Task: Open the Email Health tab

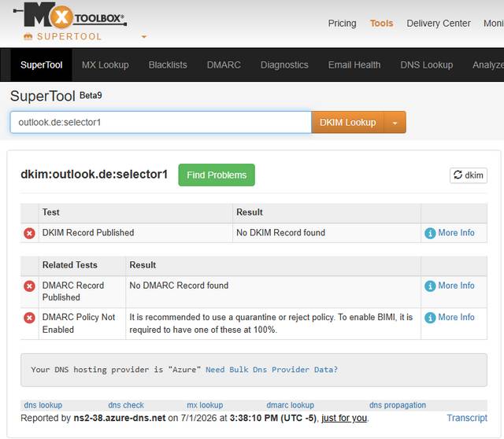Action: 354,65
